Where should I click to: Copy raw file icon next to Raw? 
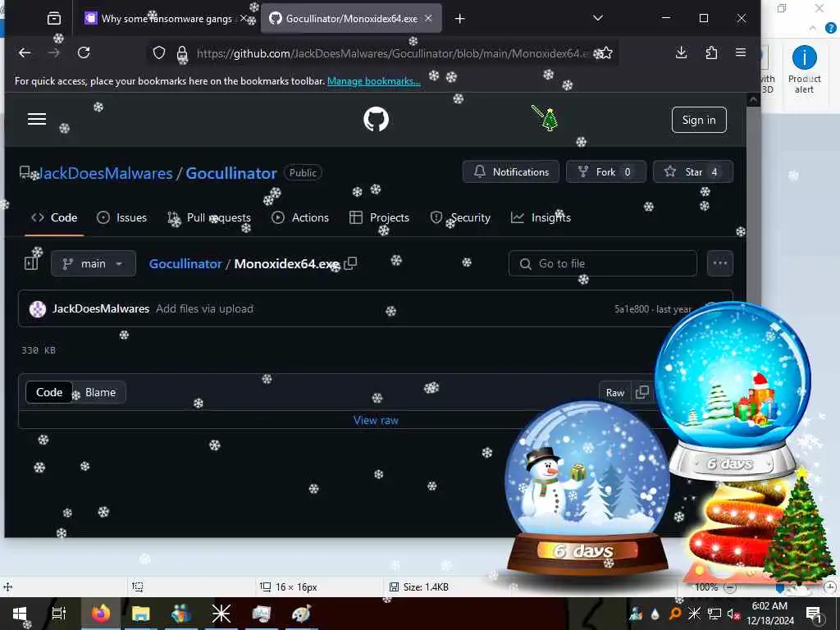click(641, 392)
